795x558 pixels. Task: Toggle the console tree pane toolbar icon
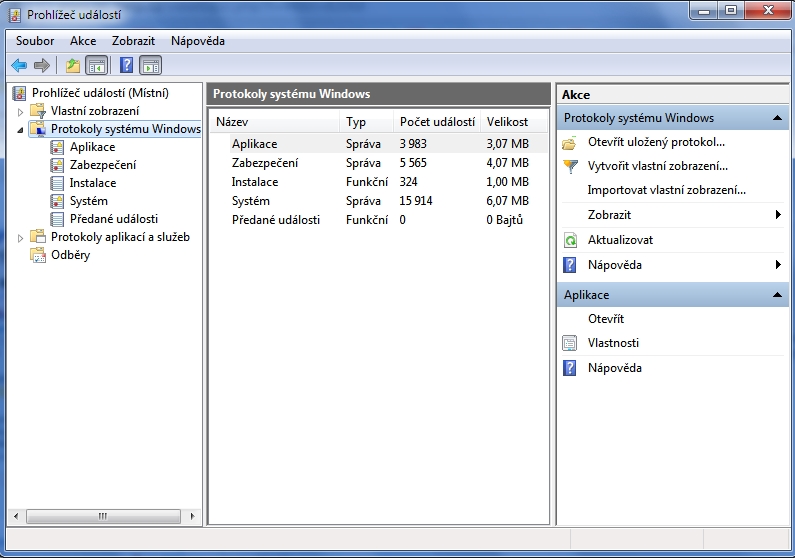pyautogui.click(x=96, y=65)
